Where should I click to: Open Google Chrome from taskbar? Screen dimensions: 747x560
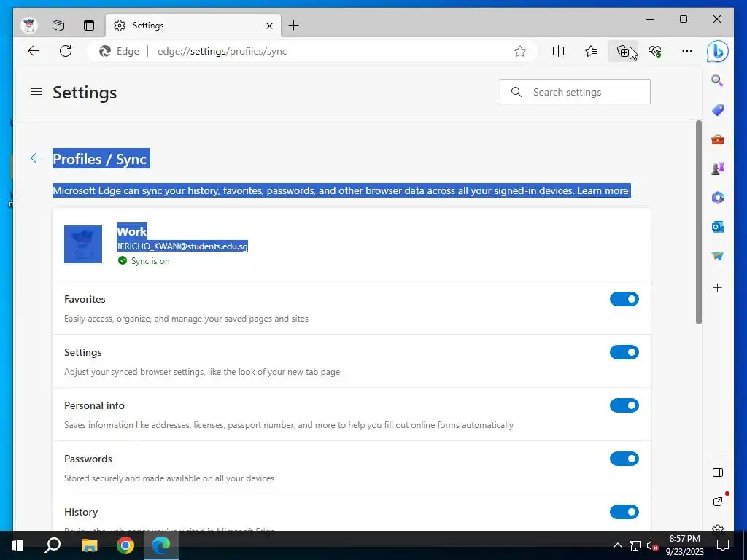(x=125, y=545)
